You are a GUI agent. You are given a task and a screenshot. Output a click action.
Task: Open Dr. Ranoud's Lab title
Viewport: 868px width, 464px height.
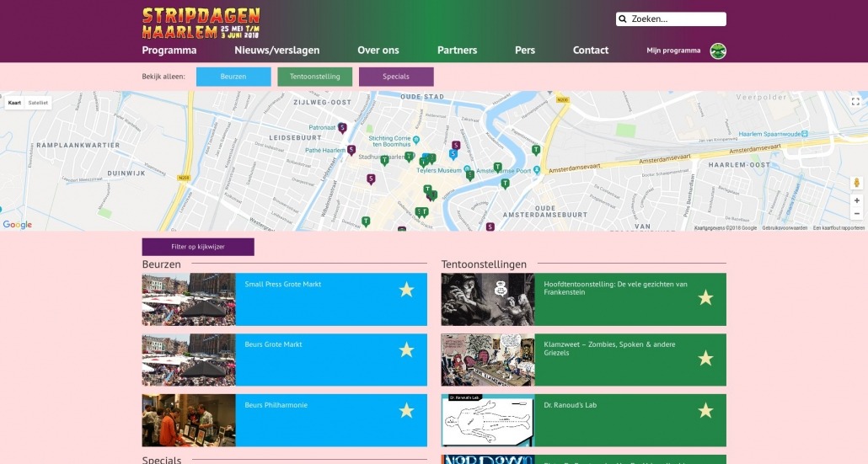click(571, 405)
